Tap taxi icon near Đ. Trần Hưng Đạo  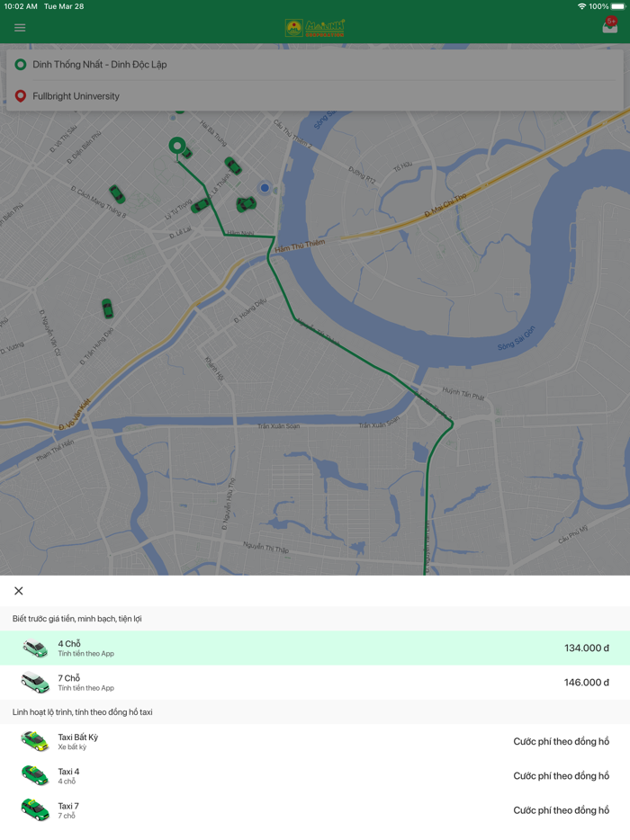[x=107, y=308]
